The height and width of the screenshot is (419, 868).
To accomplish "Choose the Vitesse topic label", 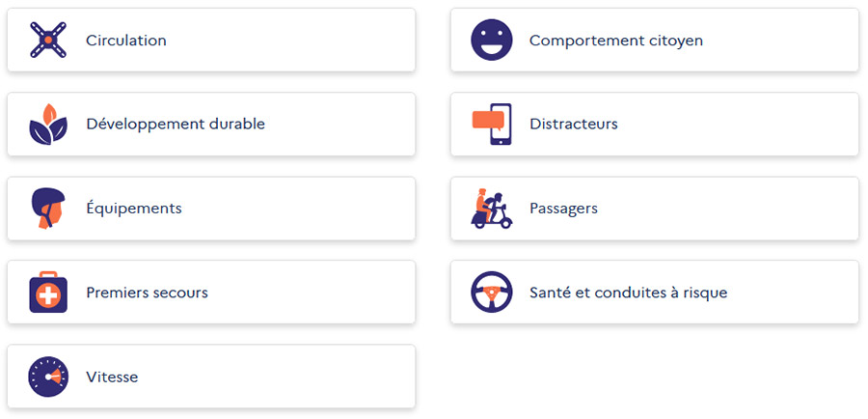I will (112, 377).
